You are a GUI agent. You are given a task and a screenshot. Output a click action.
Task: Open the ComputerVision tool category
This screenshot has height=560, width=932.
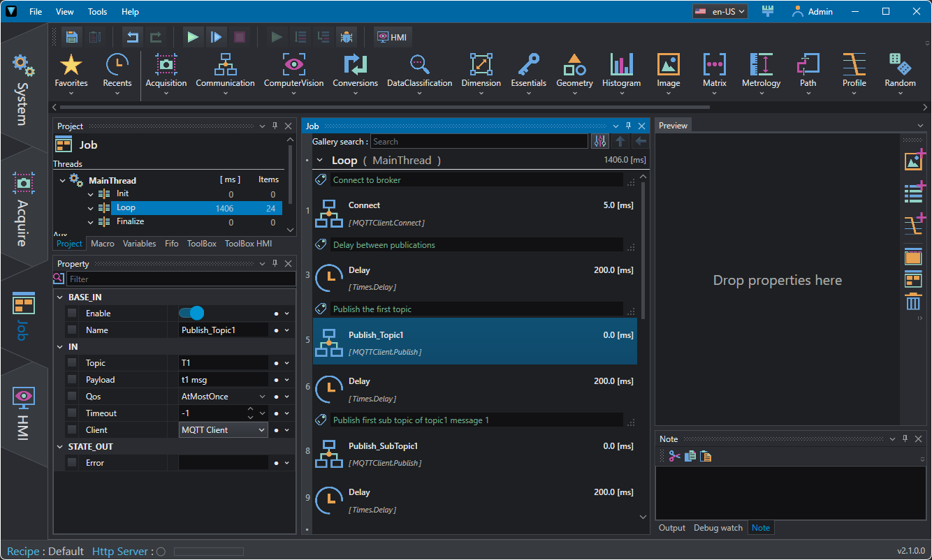[293, 71]
